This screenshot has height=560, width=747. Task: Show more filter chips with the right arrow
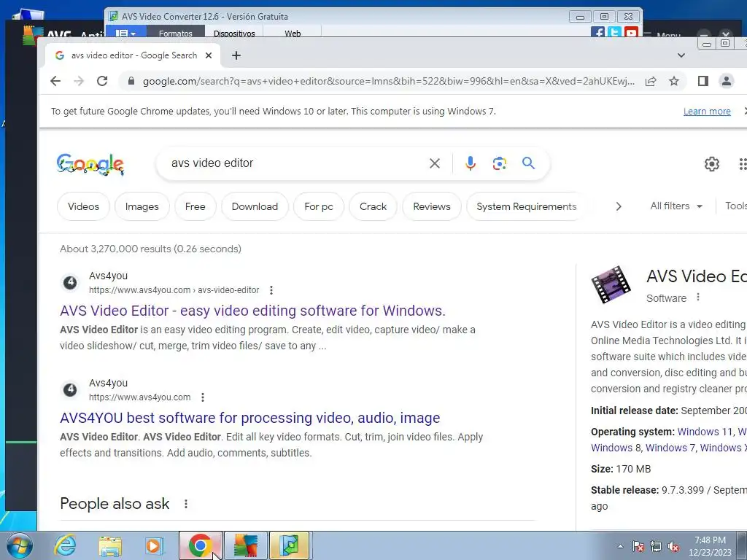click(x=619, y=206)
